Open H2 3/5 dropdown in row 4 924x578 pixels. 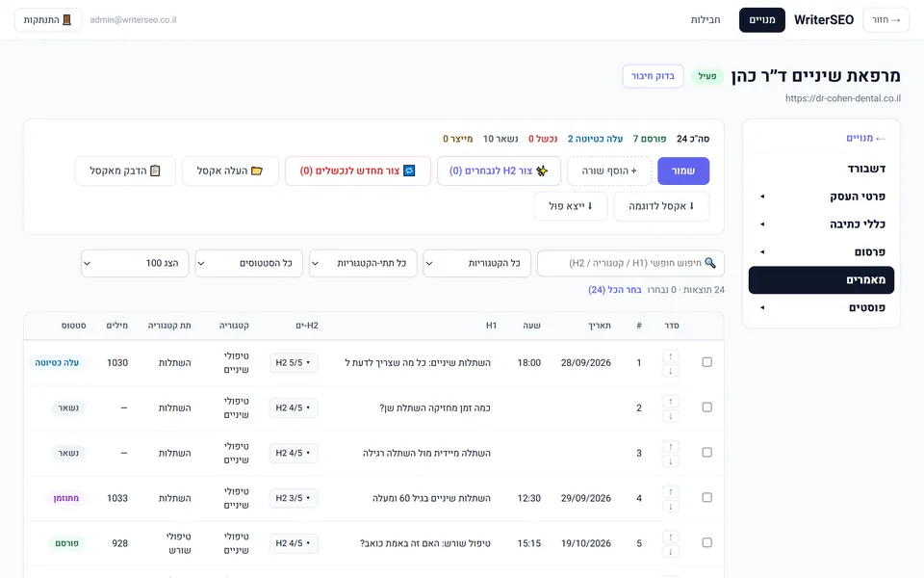pos(294,498)
